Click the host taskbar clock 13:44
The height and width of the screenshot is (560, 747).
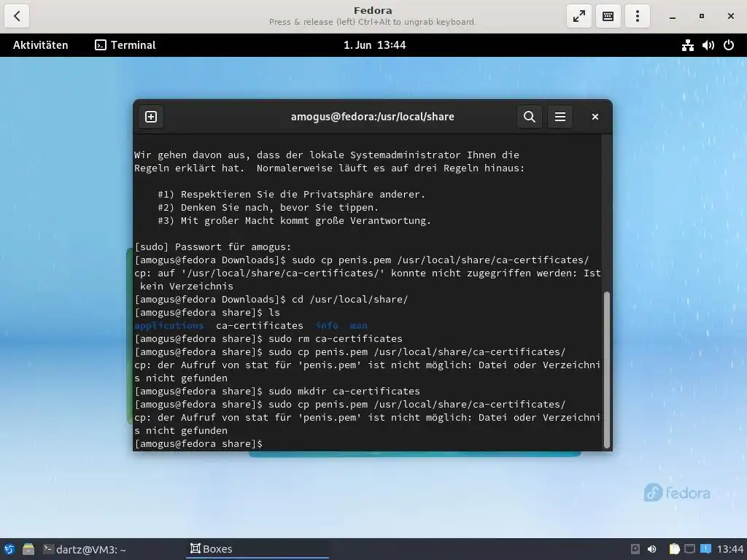pyautogui.click(x=729, y=549)
